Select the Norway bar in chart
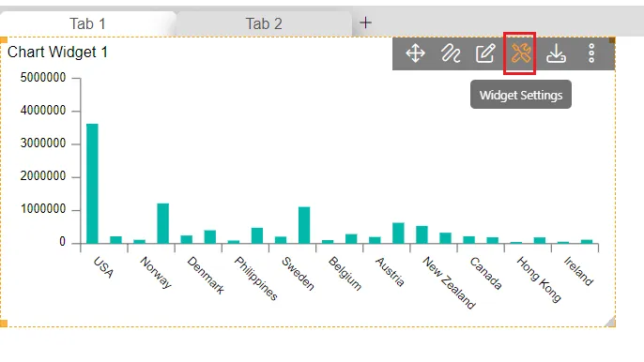Viewport: 644px width, 362px height. [x=140, y=242]
